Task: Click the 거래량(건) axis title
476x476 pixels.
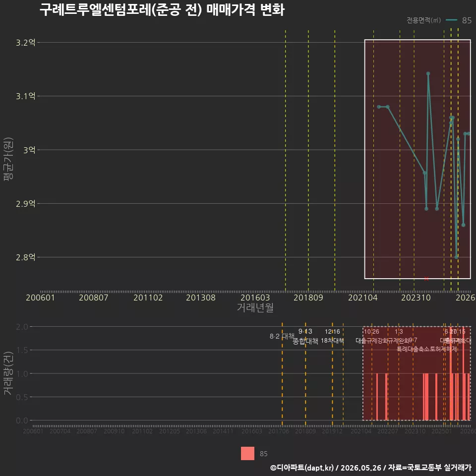Action: coord(8,373)
